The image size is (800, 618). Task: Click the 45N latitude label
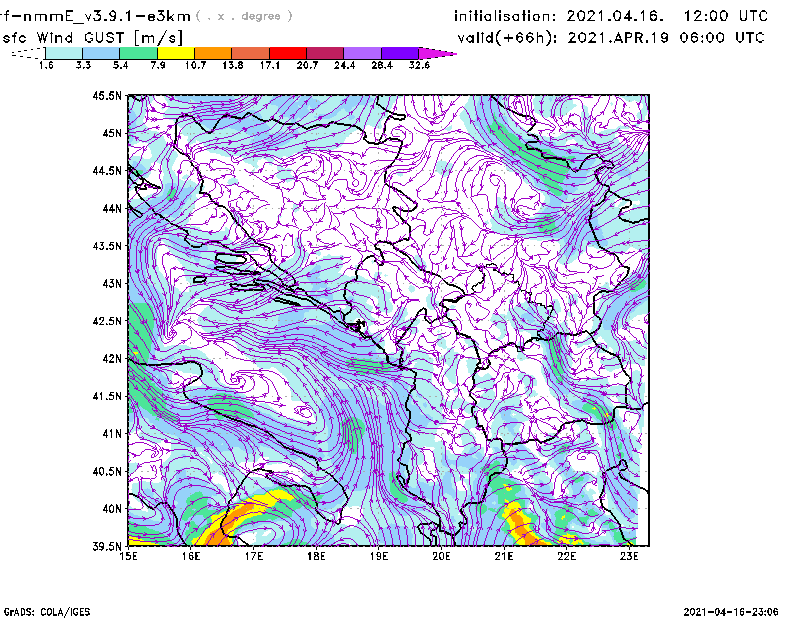point(112,133)
